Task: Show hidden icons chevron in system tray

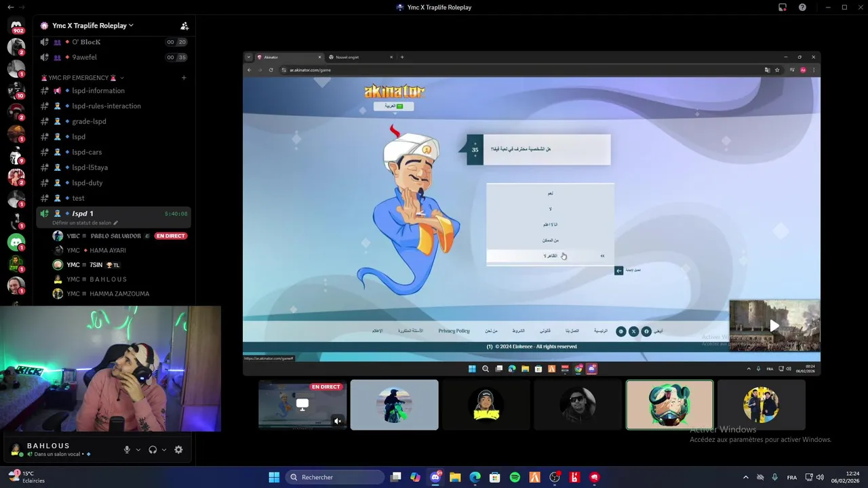Action: [x=745, y=477]
